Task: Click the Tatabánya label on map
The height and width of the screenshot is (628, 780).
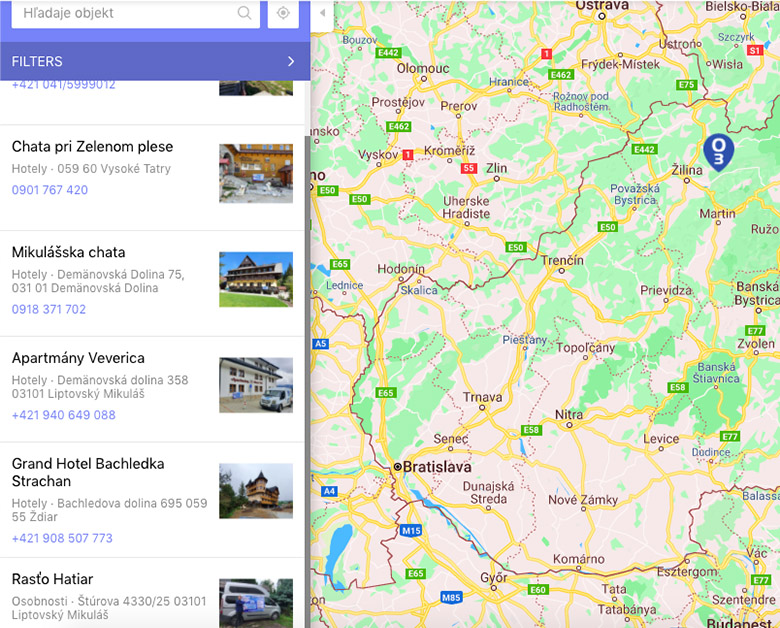Action: (627, 609)
